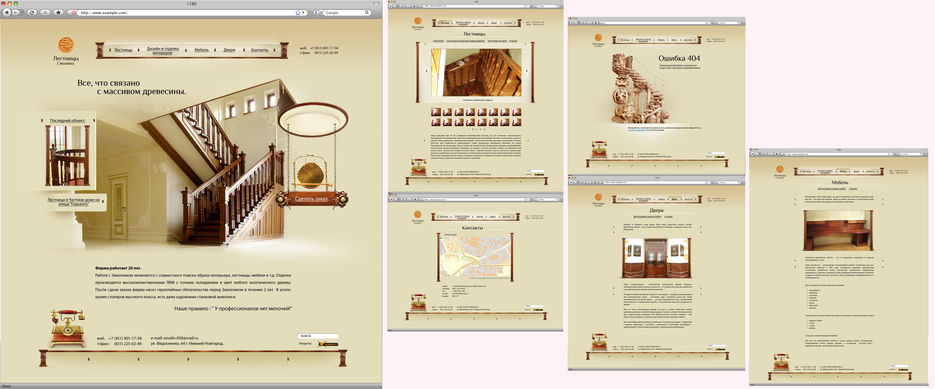Viewport: 935px width, 389px height.
Task: Click the orange Лестницы logo on the large homepage
Action: [x=66, y=45]
